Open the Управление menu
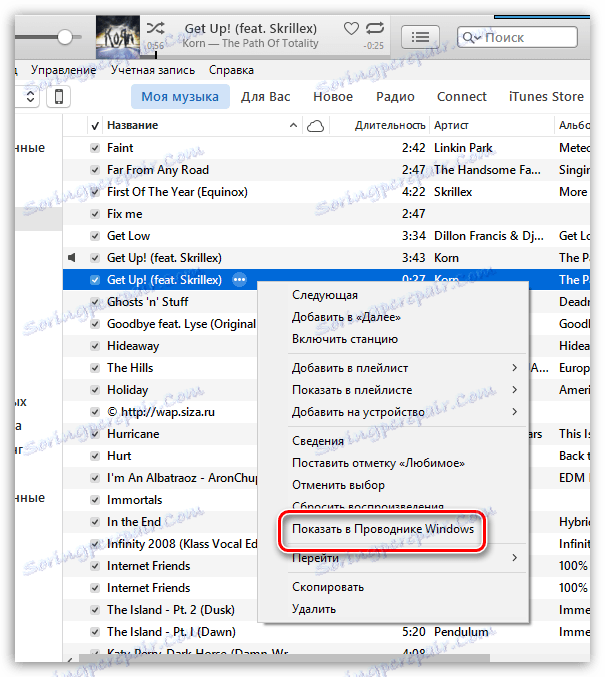This screenshot has height=677, width=605. pyautogui.click(x=63, y=70)
